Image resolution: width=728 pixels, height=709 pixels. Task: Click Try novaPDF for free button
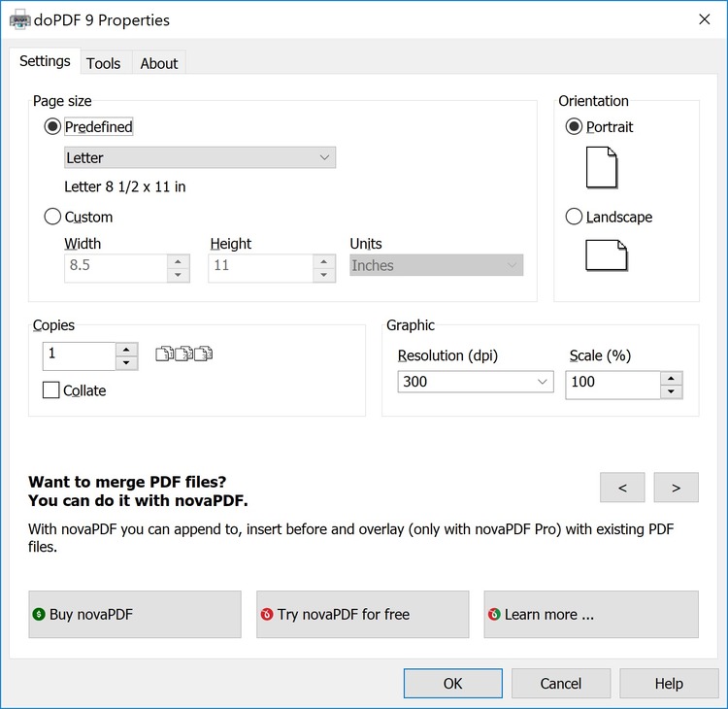point(363,614)
